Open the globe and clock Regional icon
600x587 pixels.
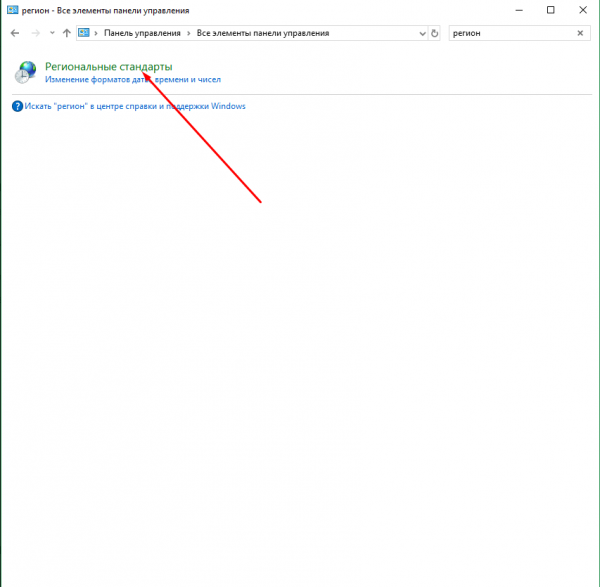pyautogui.click(x=26, y=72)
